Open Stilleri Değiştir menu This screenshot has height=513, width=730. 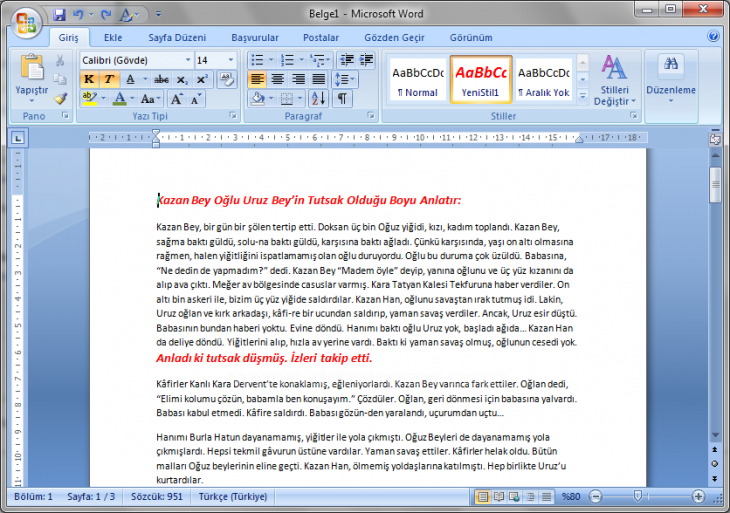614,80
